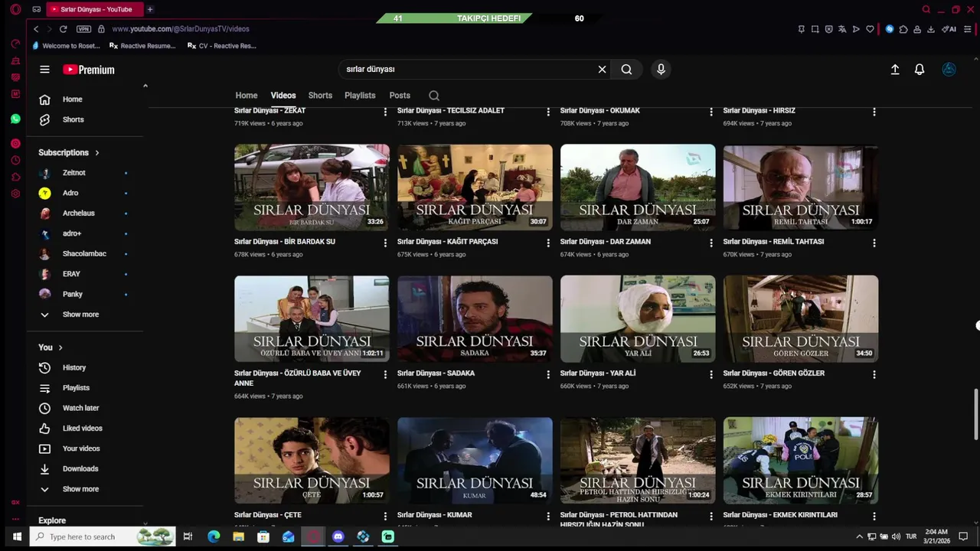The width and height of the screenshot is (980, 551).
Task: Open File Explorer from taskbar
Action: click(239, 536)
